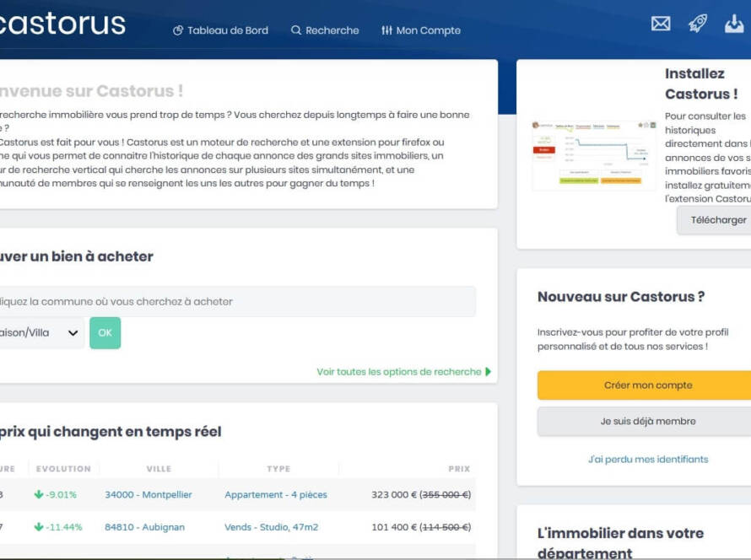Click the envelope messages icon

pos(661,24)
